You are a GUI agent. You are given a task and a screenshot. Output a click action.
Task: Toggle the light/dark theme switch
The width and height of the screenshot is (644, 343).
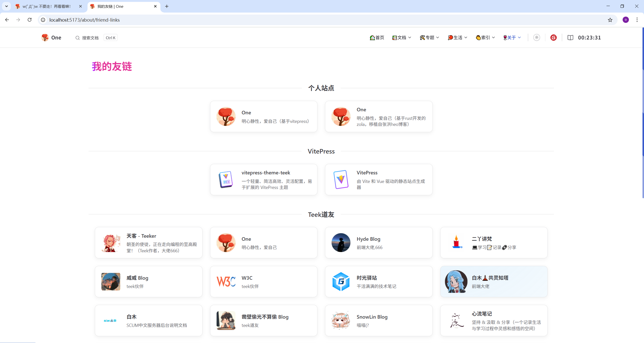tap(537, 38)
